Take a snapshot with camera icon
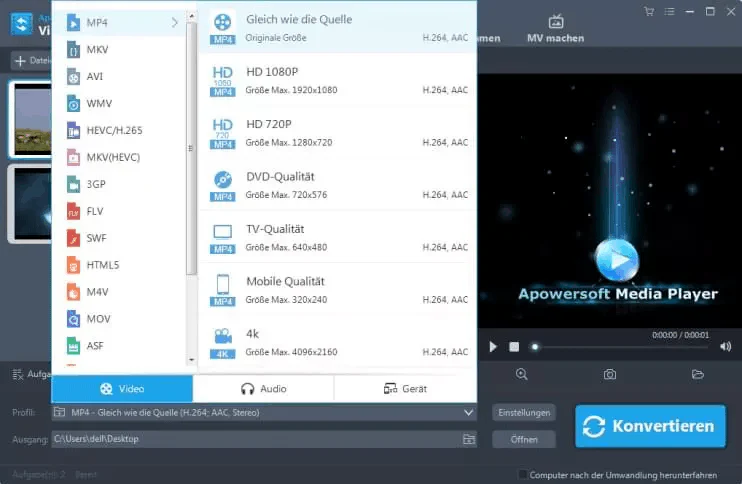Screen dimensions: 742x484 coord(610,374)
